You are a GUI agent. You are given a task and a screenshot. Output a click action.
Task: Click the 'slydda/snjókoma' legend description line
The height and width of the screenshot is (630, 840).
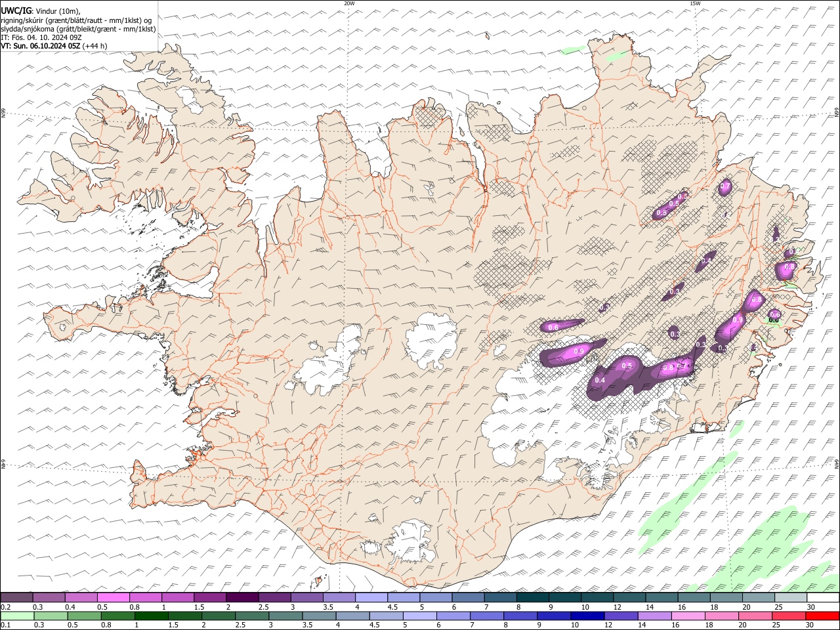tap(79, 29)
